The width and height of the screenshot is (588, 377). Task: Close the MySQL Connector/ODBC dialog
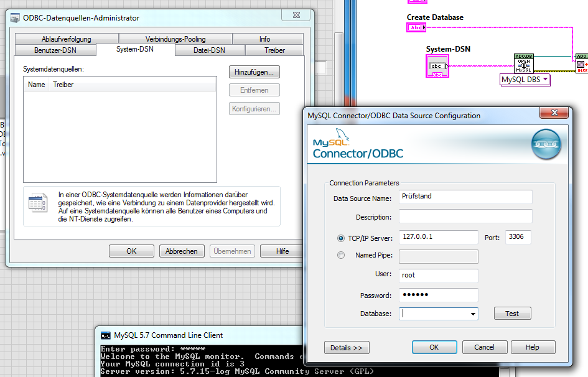pyautogui.click(x=554, y=113)
